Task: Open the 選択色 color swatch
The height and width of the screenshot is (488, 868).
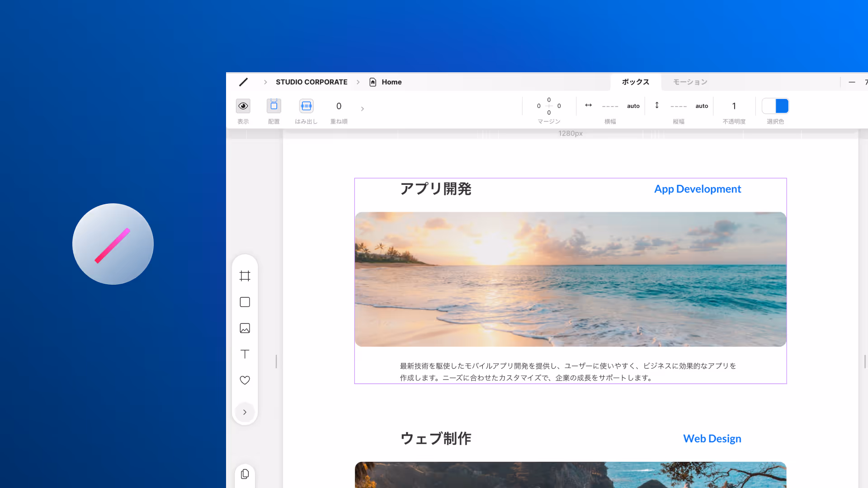Action: (775, 106)
